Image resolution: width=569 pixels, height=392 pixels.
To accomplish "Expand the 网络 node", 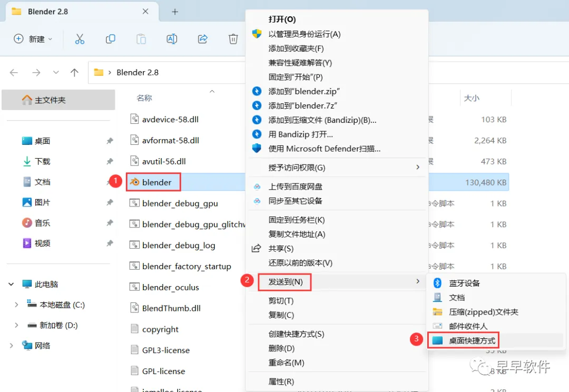I will tap(11, 346).
